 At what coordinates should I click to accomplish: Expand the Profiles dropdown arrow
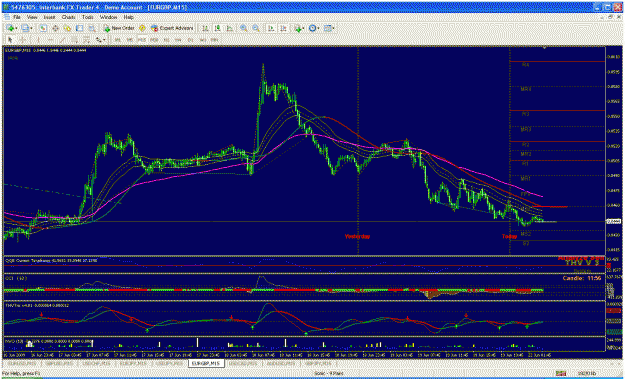click(x=31, y=28)
